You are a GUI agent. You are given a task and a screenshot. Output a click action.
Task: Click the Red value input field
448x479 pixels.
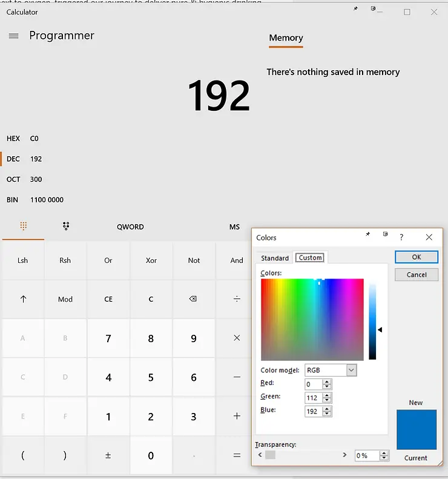coord(314,384)
